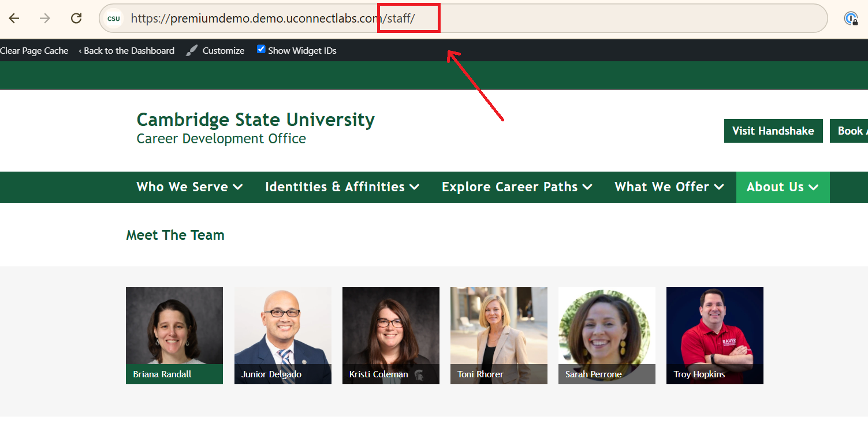Viewport: 868px width, 427px height.
Task: Open the What We Offer menu
Action: tap(669, 187)
